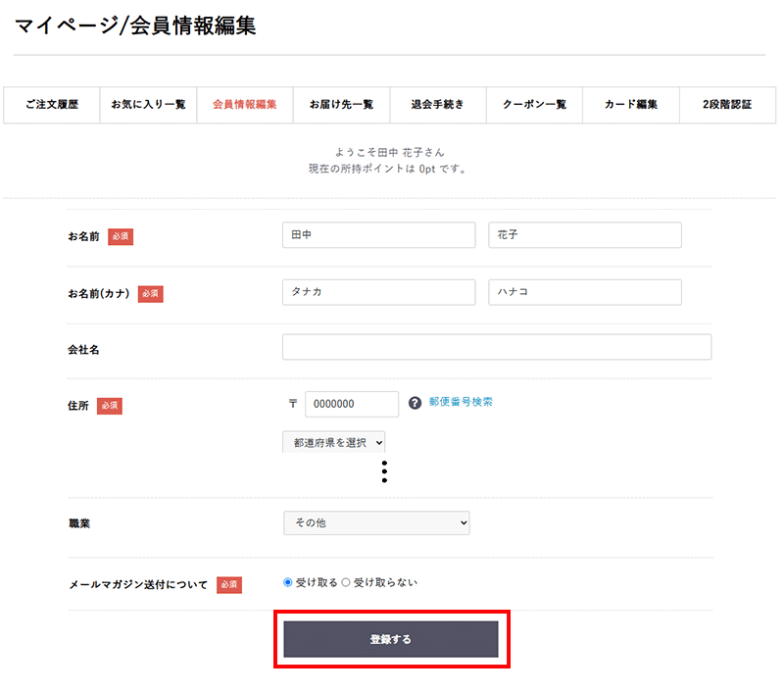784x692 pixels.
Task: View the クーポン一覧 tab
Action: click(x=534, y=105)
